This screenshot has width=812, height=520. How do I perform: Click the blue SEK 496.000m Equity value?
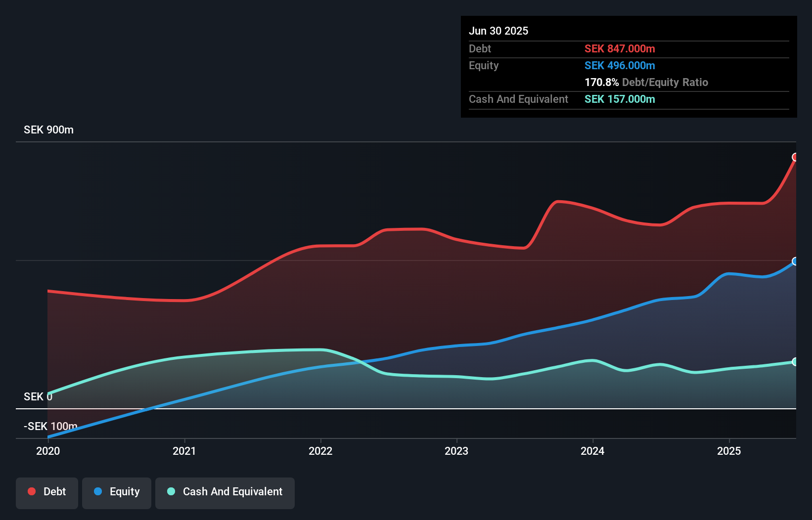tap(620, 65)
